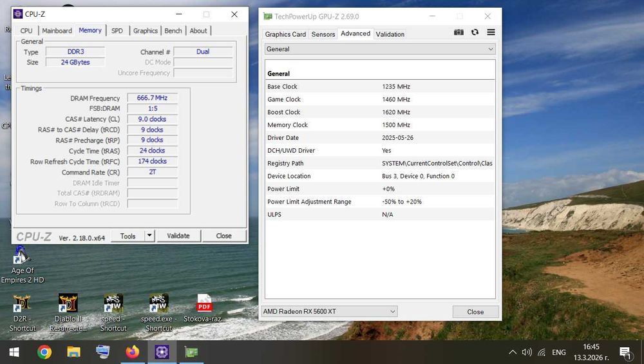
Task: Click the GPU-Z refresh icon
Action: (475, 32)
